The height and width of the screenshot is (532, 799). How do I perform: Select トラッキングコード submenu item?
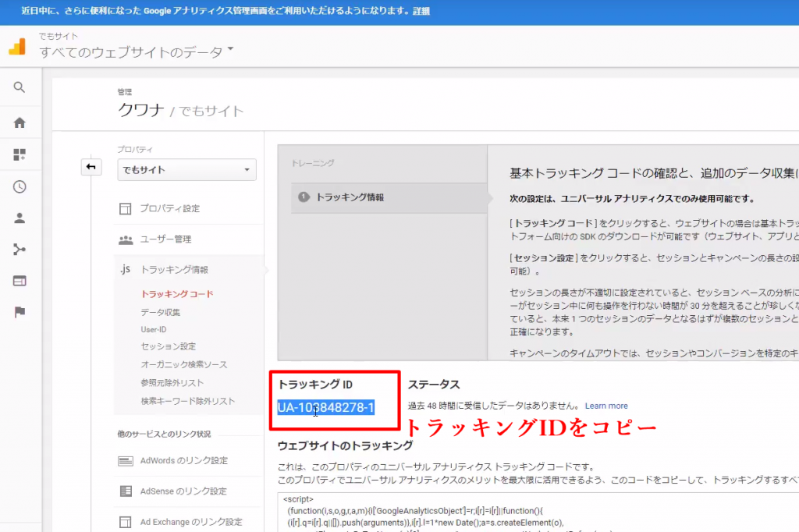click(x=177, y=294)
